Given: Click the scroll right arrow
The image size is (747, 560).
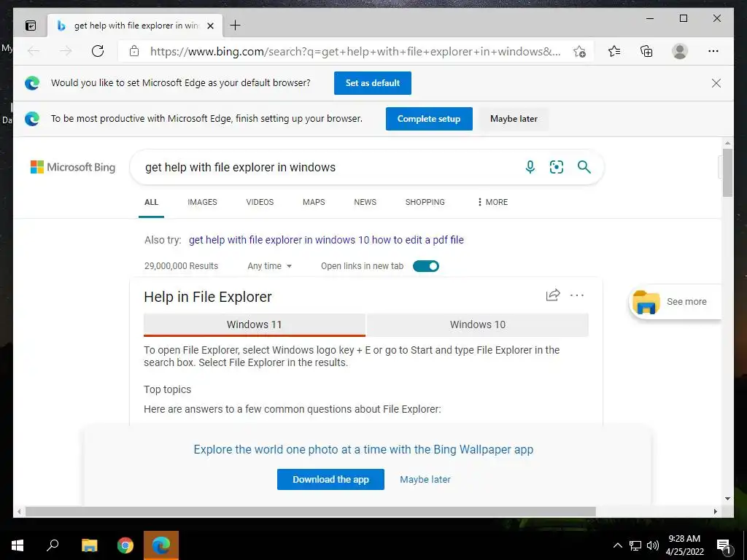Looking at the screenshot, I should tap(715, 511).
